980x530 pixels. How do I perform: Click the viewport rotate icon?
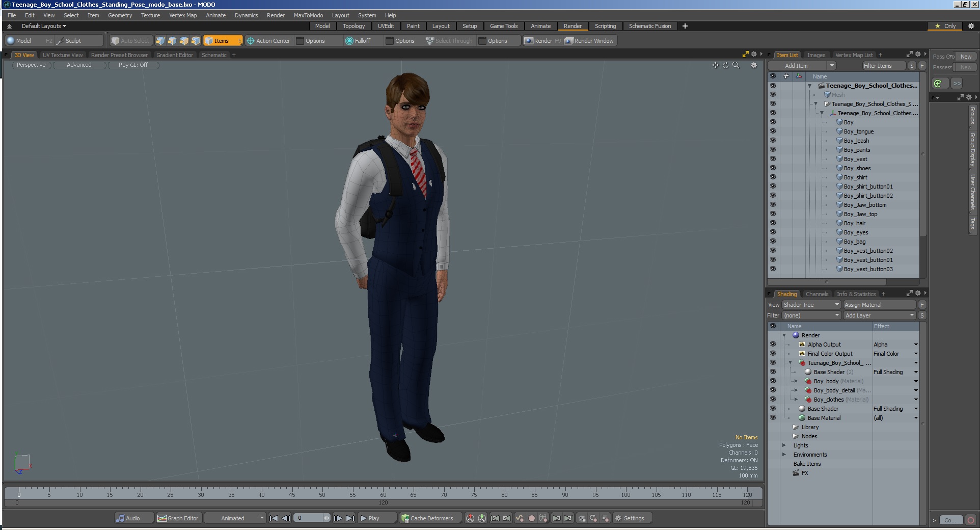(x=725, y=65)
